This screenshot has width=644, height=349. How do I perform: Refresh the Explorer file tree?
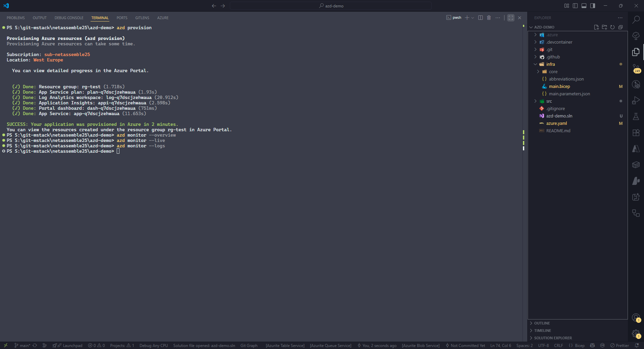[x=612, y=27]
